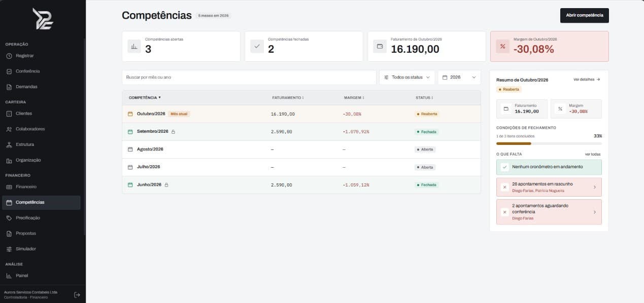Click the closing conditions progress bar
Image resolution: width=644 pixels, height=303 pixels.
pos(549,143)
